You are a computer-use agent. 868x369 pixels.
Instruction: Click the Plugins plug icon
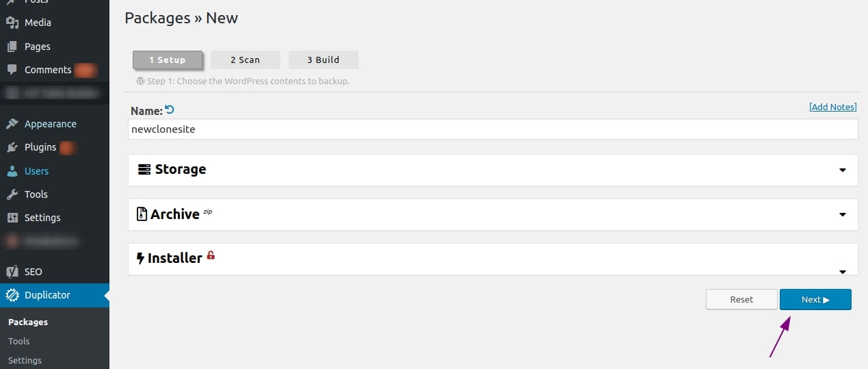click(12, 147)
